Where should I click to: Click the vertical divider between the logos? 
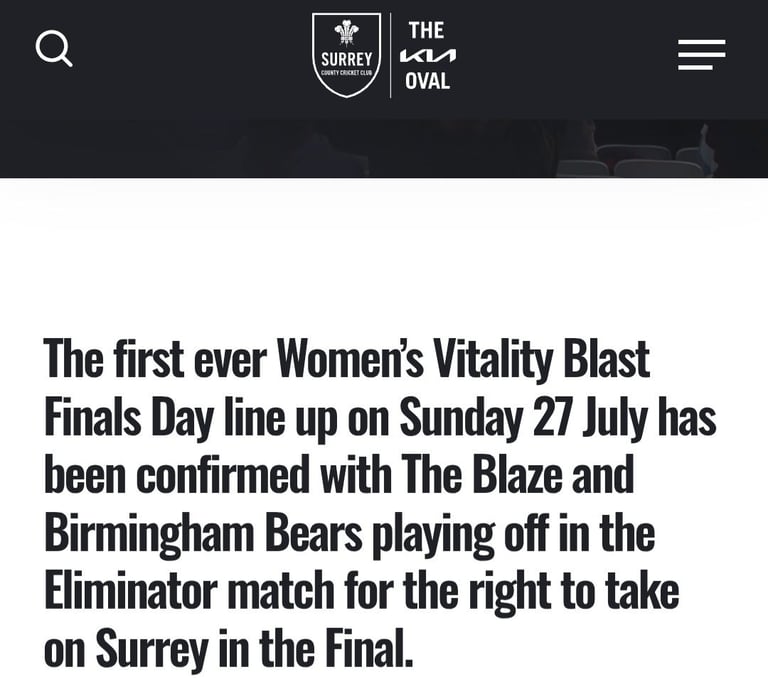(390, 55)
